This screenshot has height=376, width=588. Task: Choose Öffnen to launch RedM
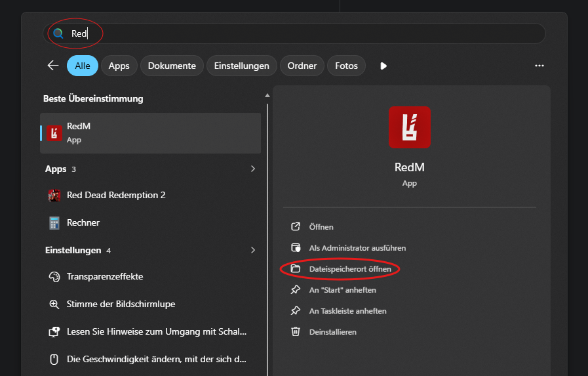(x=321, y=226)
